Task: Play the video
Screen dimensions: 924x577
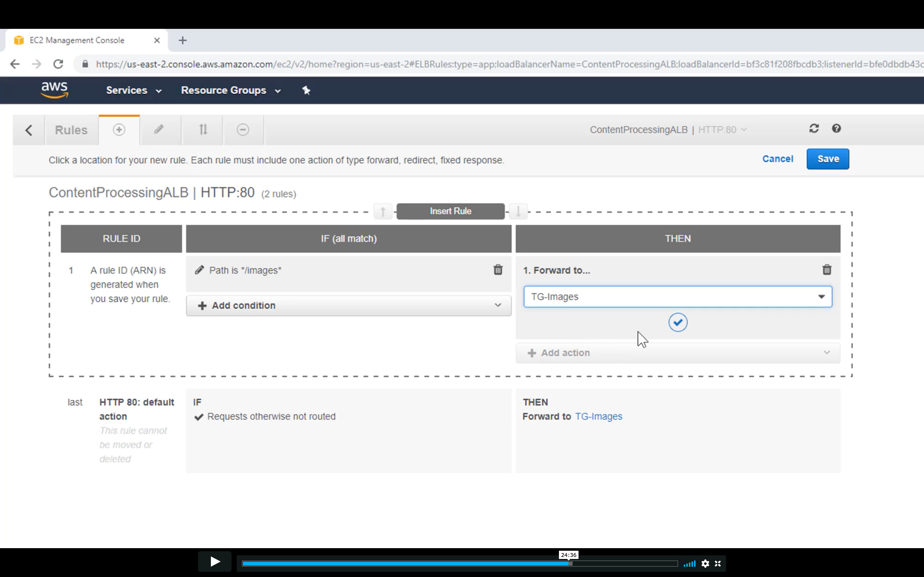Action: (x=215, y=562)
